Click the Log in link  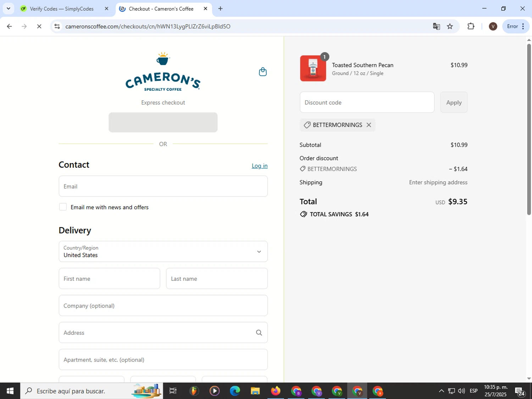click(x=260, y=166)
